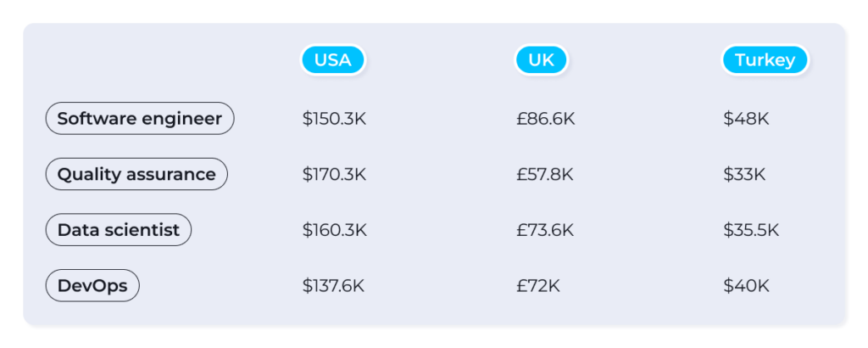Select the Software engineer role label
Image resolution: width=868 pixels, height=348 pixels.
[140, 119]
